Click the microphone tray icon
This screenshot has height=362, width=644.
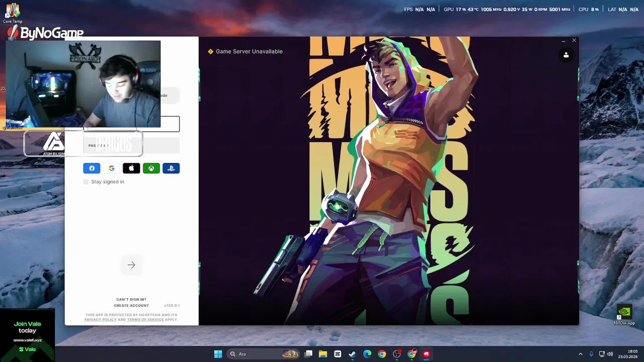pyautogui.click(x=591, y=354)
